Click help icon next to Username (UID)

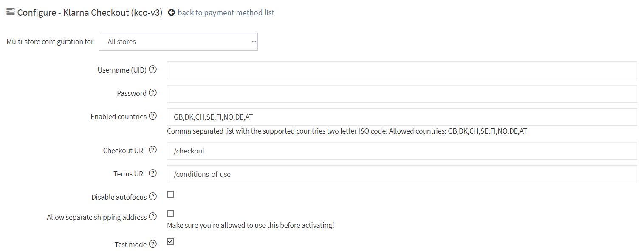153,70
